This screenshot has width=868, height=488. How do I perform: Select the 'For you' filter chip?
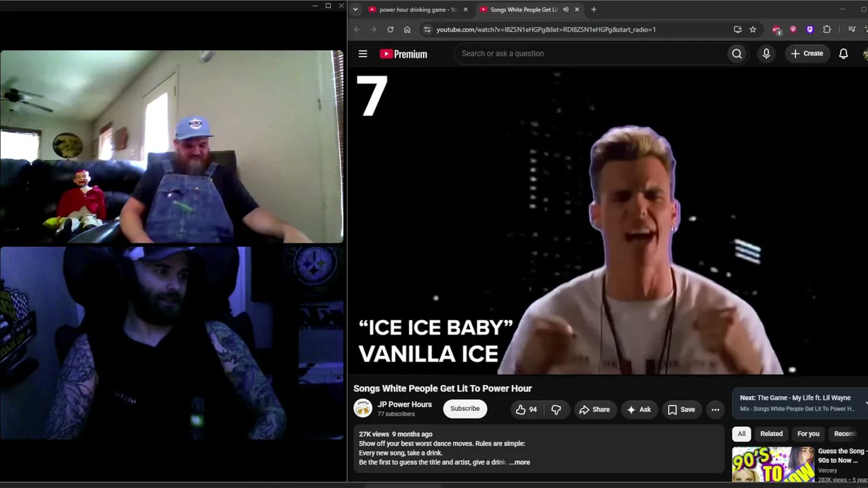coord(808,434)
